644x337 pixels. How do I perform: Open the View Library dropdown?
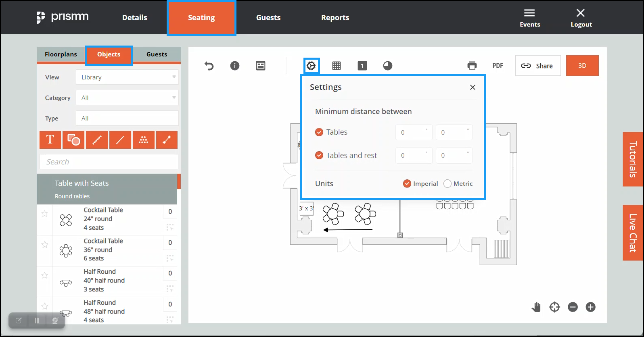coord(127,77)
